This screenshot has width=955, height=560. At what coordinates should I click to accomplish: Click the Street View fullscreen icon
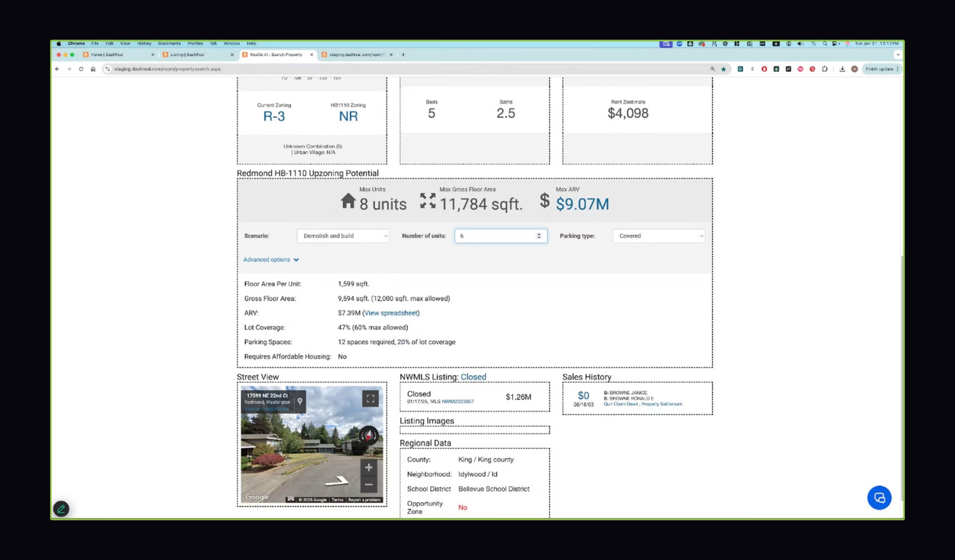[370, 398]
